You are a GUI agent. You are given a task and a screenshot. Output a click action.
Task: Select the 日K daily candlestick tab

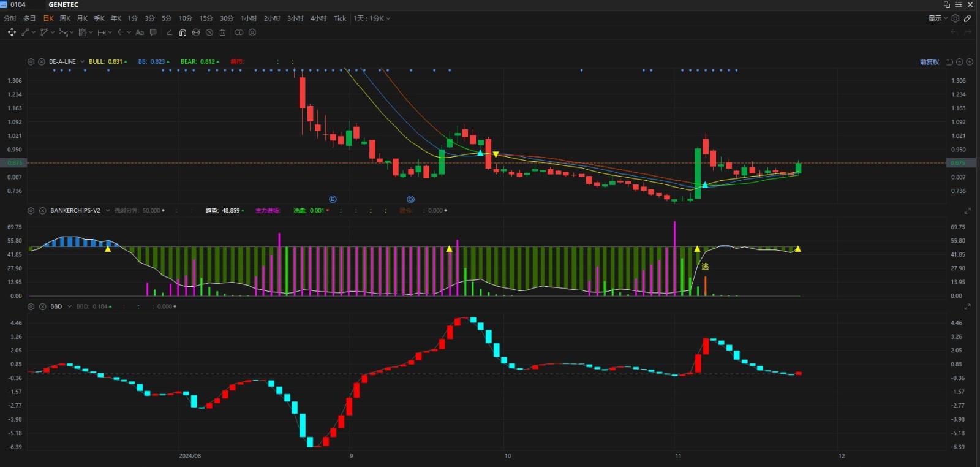(48, 18)
